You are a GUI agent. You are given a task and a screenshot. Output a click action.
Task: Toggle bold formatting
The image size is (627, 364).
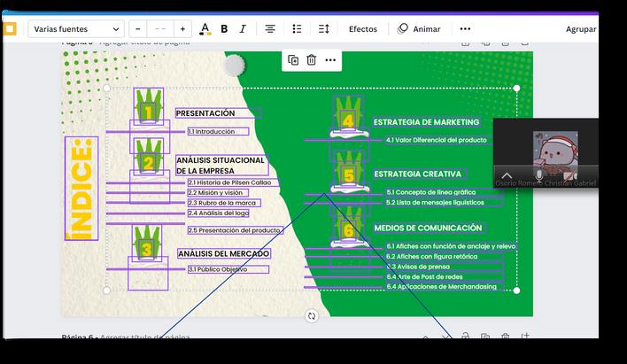coord(224,29)
